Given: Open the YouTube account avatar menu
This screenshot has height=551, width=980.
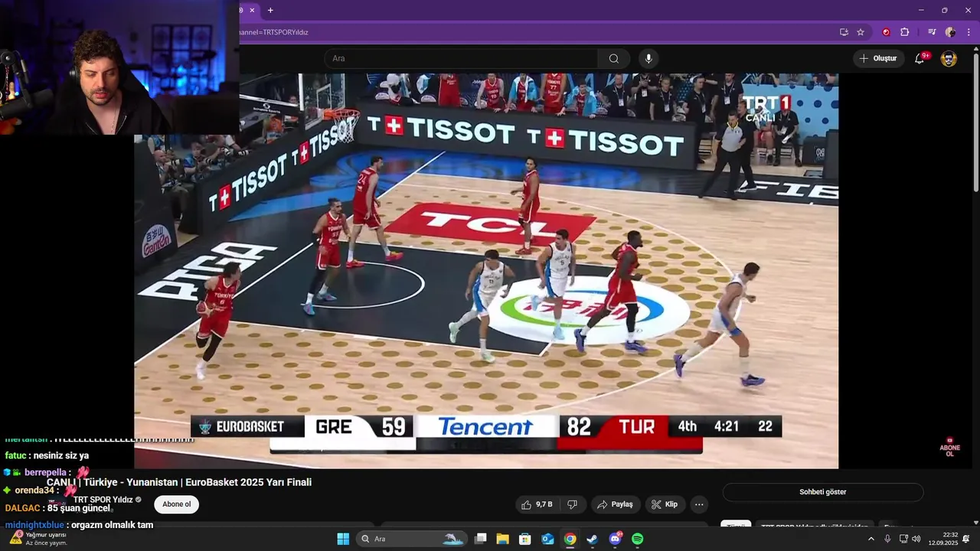Looking at the screenshot, I should 949,58.
